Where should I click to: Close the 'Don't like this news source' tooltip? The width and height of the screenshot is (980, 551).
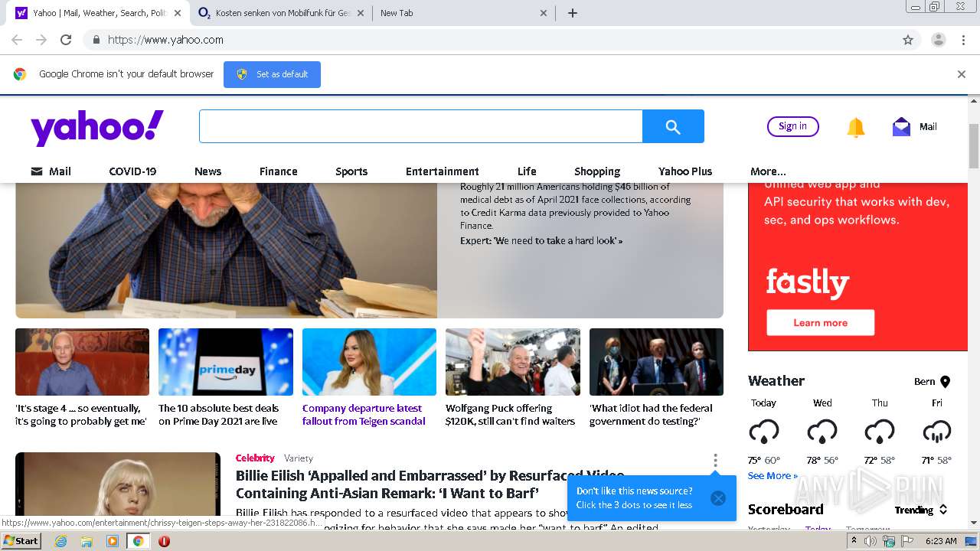717,498
